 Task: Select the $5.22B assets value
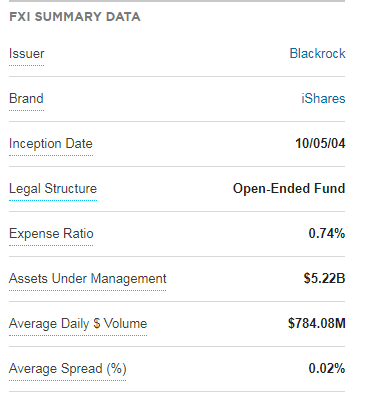(x=324, y=279)
